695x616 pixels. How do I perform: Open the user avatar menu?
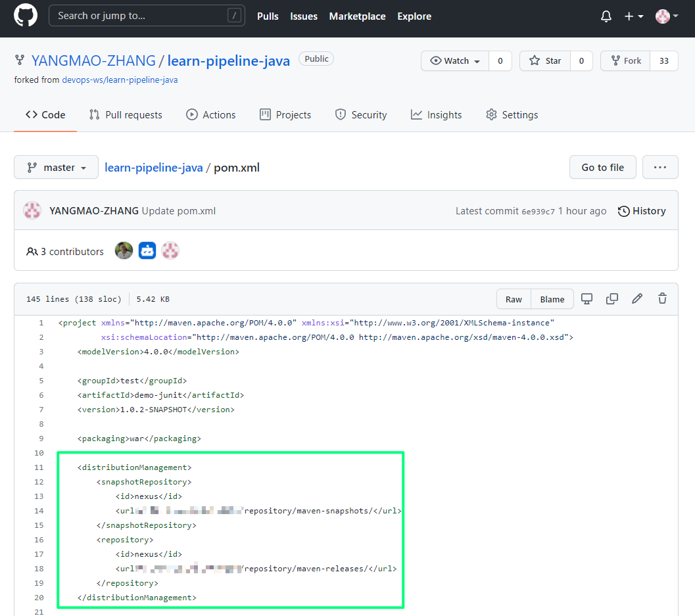[667, 16]
